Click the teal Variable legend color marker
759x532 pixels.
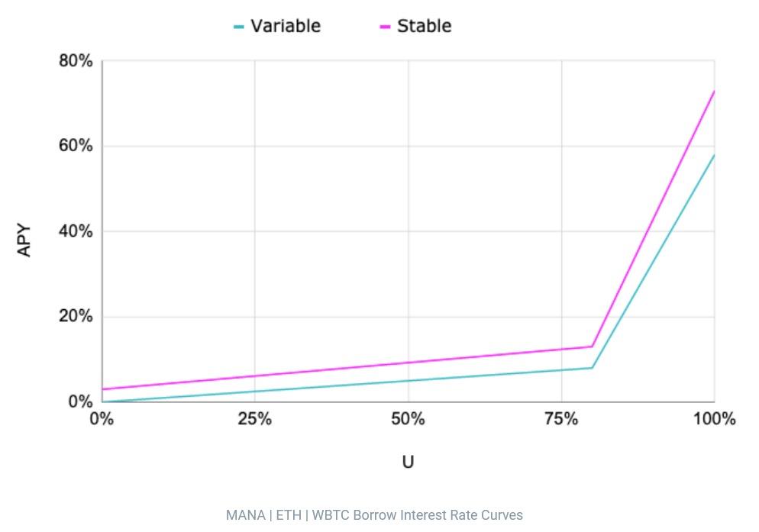239,27
